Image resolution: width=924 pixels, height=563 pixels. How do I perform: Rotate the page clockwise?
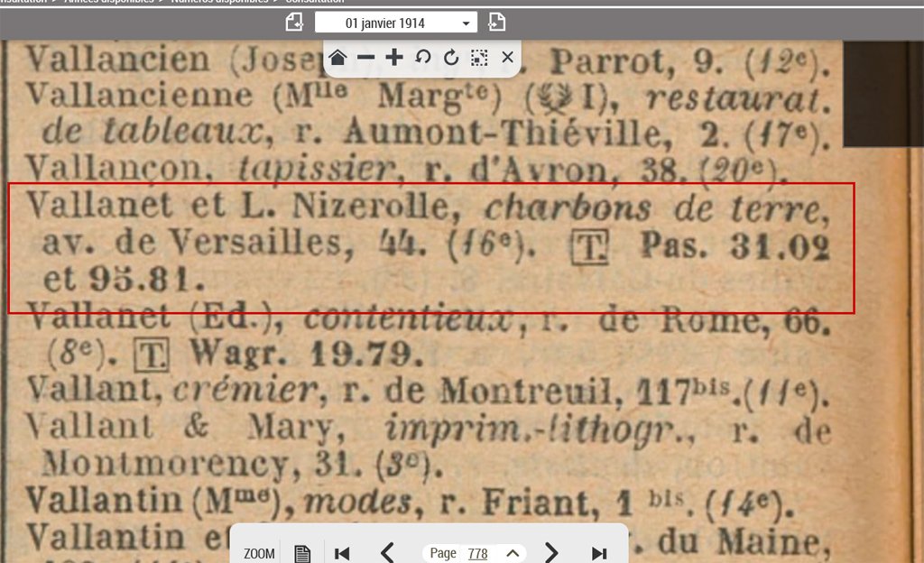click(451, 58)
